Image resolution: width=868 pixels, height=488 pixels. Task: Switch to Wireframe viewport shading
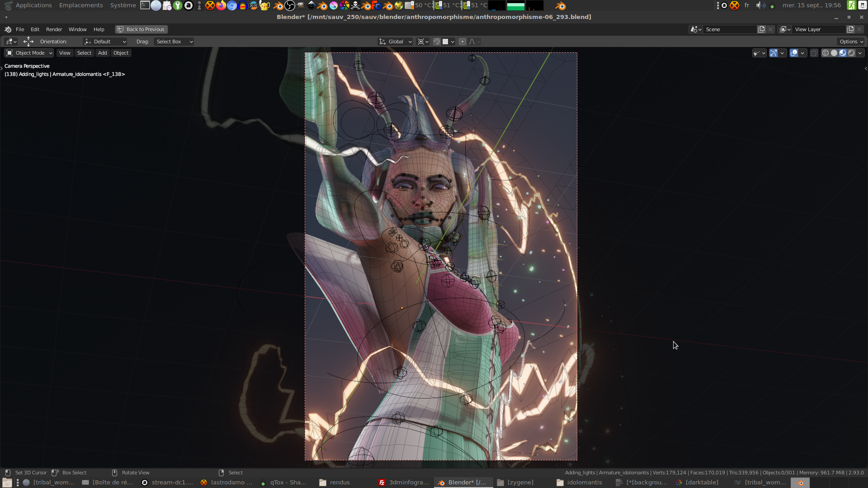(826, 53)
